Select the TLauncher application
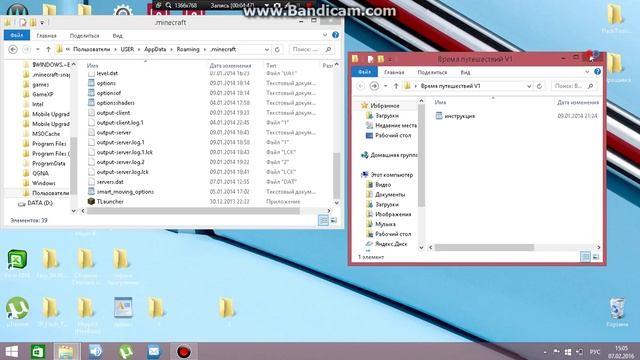 110,202
